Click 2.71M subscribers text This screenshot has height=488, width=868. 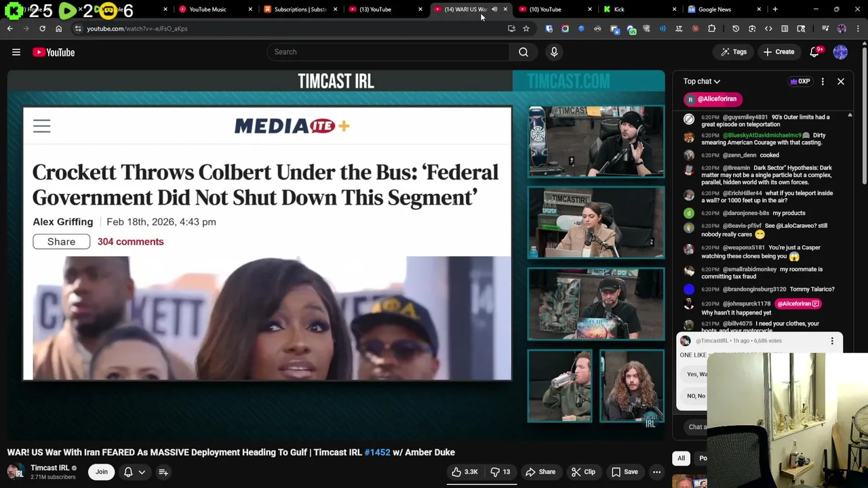click(x=53, y=477)
